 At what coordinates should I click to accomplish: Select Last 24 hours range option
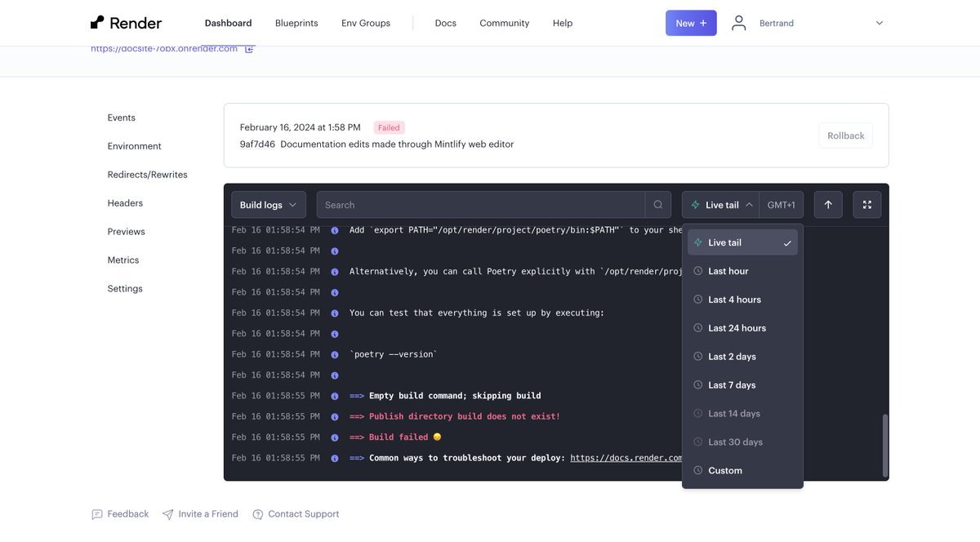[x=737, y=328]
